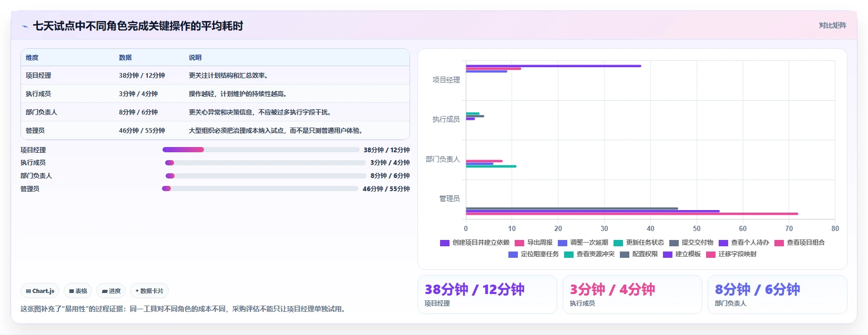Click 46分钟 / 55分钟 value beside progress bar
The image size is (868, 335).
(x=386, y=189)
